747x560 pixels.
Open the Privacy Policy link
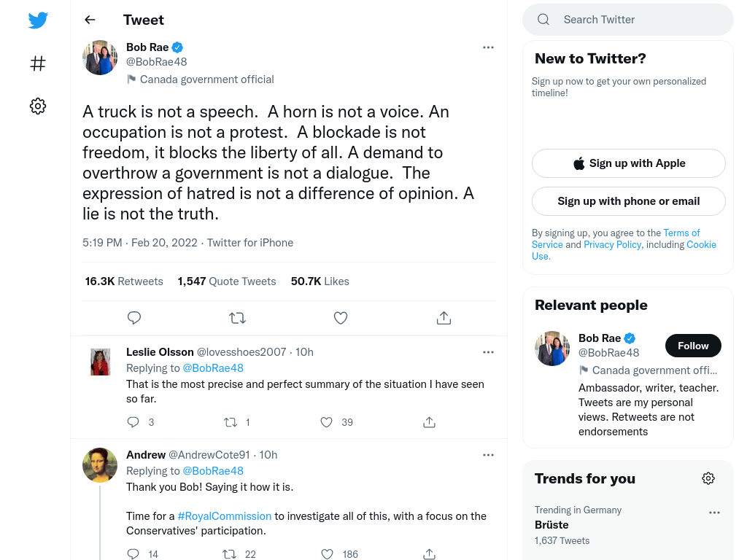[x=612, y=244]
